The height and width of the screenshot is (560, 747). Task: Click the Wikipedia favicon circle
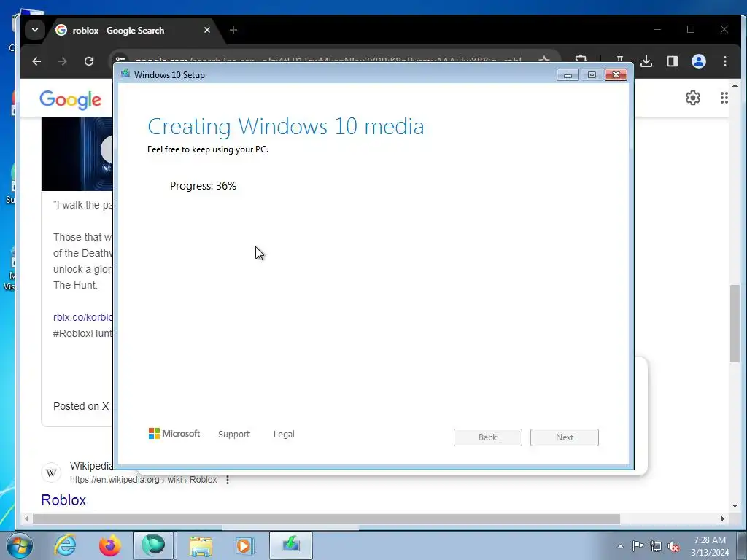click(51, 472)
